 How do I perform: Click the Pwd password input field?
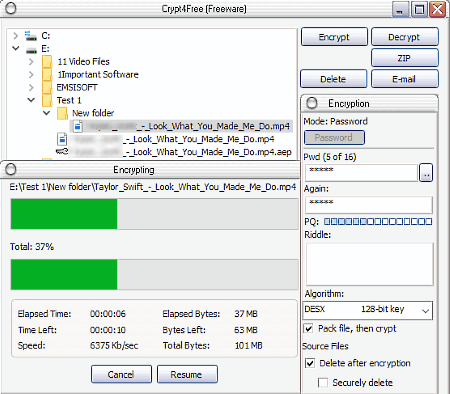(x=361, y=173)
